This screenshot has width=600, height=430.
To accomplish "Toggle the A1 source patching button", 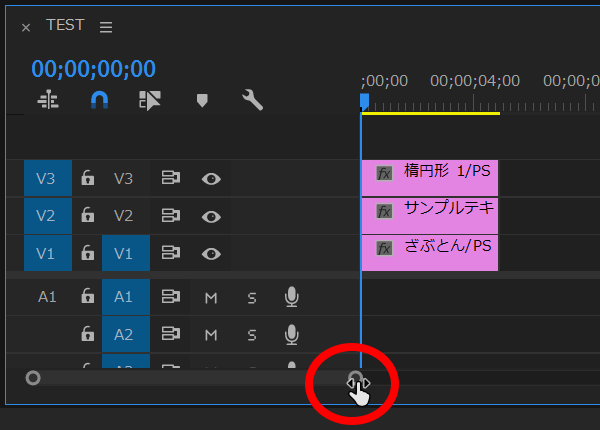I will point(48,297).
